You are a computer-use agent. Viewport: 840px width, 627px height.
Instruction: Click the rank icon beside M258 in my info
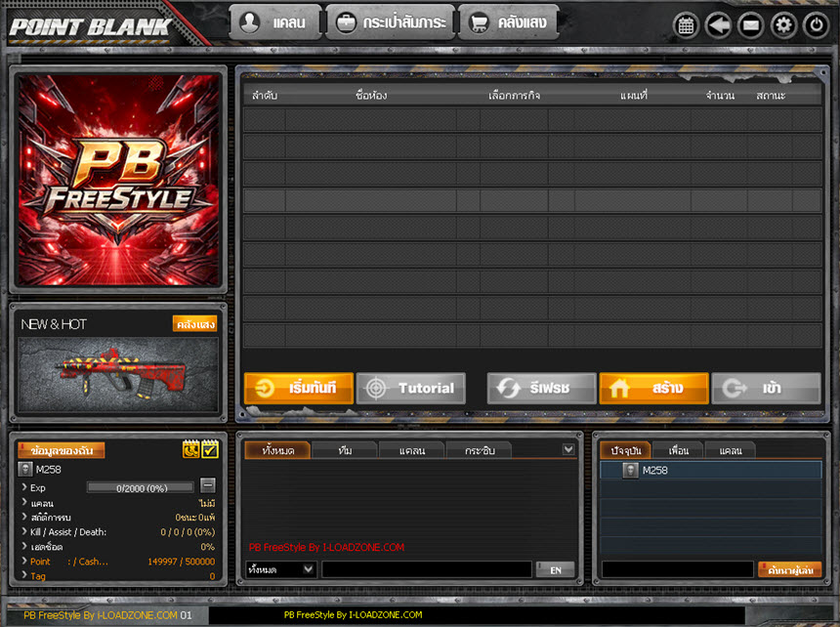[25, 470]
